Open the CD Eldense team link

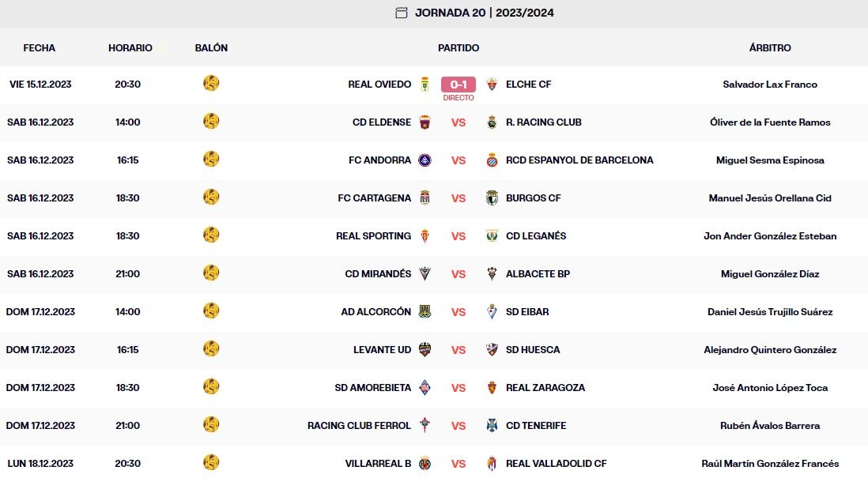[x=382, y=122]
